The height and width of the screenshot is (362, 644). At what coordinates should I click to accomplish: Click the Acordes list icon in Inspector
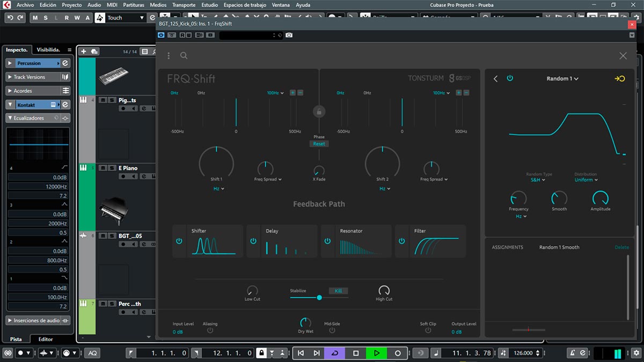point(65,91)
